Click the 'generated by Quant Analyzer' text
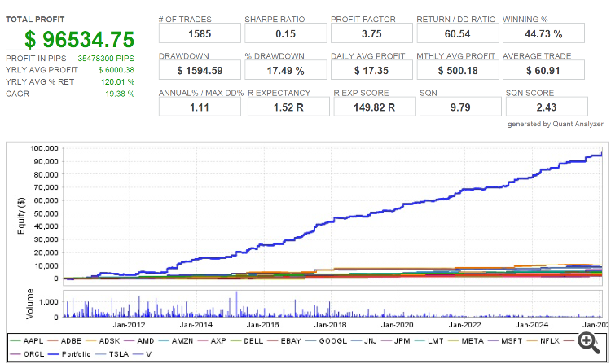The height and width of the screenshot is (364, 611). pyautogui.click(x=556, y=124)
